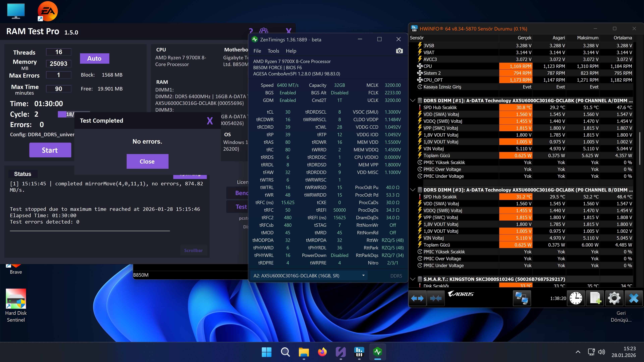Show hidden tray icons chevron
Image resolution: width=644 pixels, height=362 pixels.
[578, 352]
